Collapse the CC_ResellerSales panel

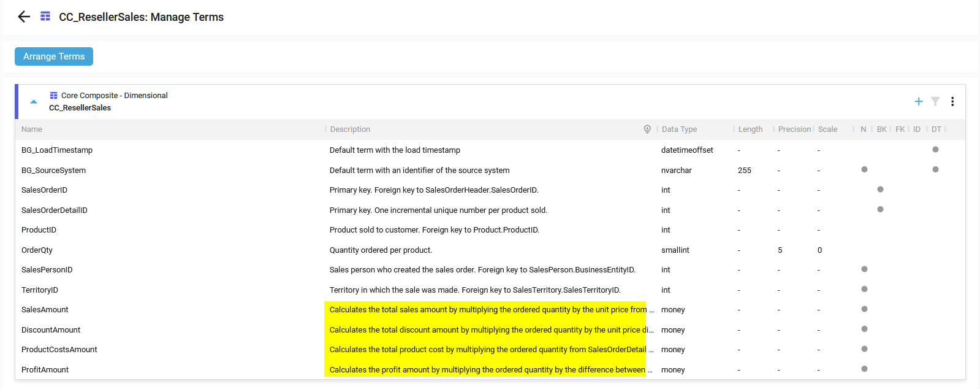34,102
